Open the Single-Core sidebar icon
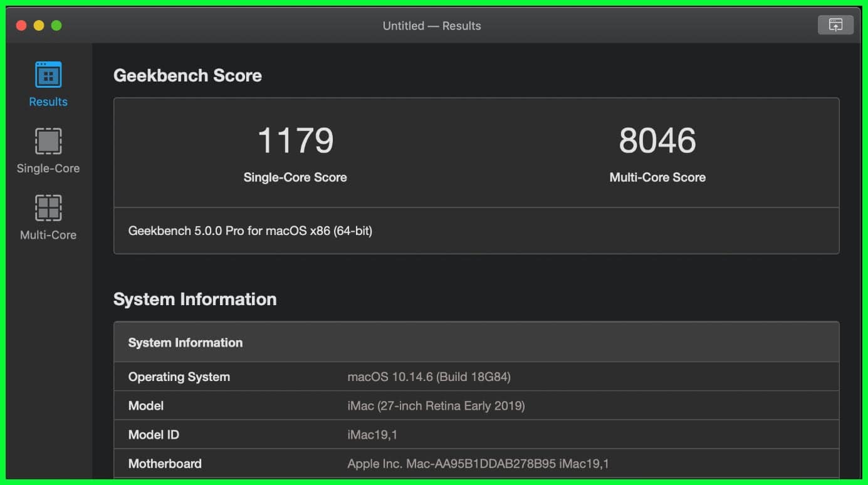This screenshot has width=868, height=485. click(x=48, y=141)
